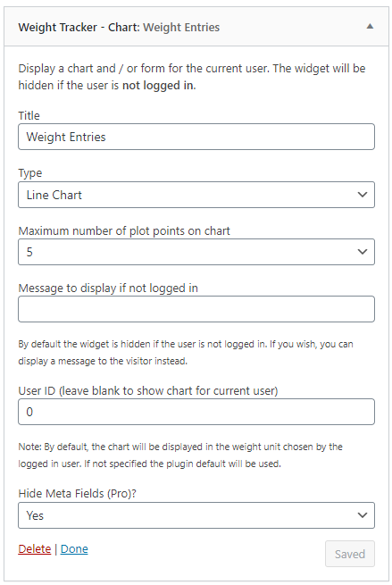Click the chevron arrow on Hide Meta Fields selector
392x585 pixels.
(x=363, y=515)
